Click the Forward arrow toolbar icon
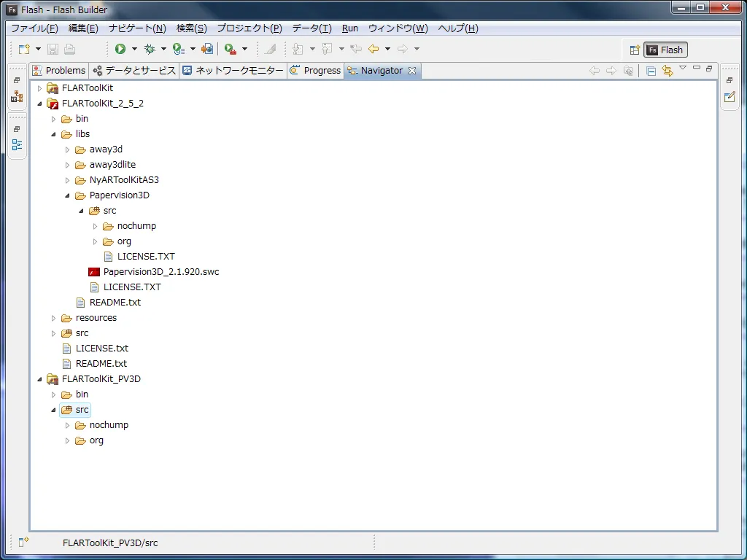The image size is (747, 560). [x=403, y=49]
